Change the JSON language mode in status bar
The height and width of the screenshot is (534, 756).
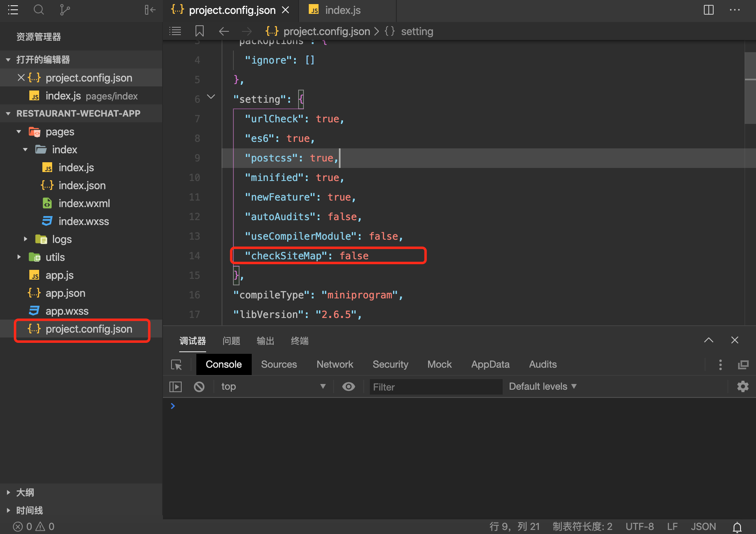pyautogui.click(x=703, y=527)
